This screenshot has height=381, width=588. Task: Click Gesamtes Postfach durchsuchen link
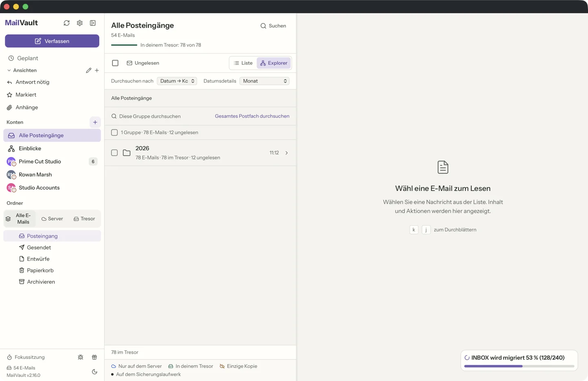pos(252,116)
